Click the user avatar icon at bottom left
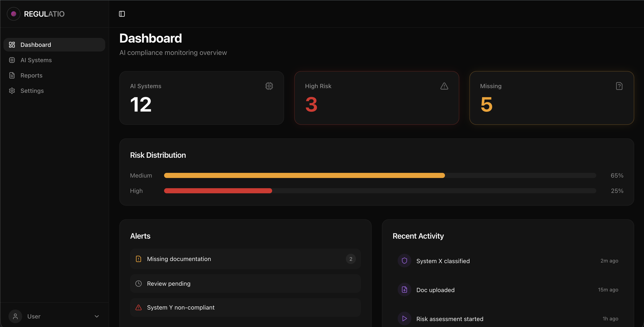Screen dimensions: 644x327 pyautogui.click(x=15, y=316)
